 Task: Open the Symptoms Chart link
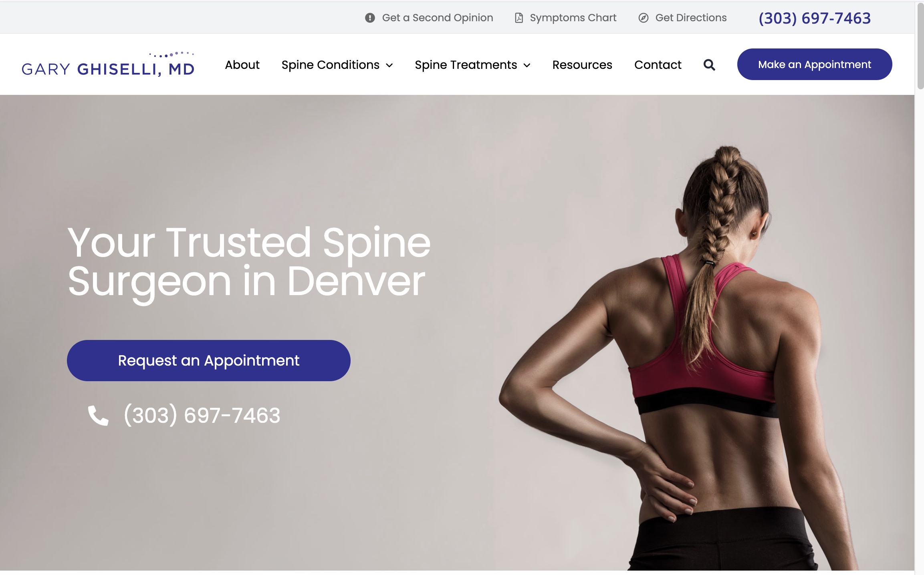(x=573, y=18)
